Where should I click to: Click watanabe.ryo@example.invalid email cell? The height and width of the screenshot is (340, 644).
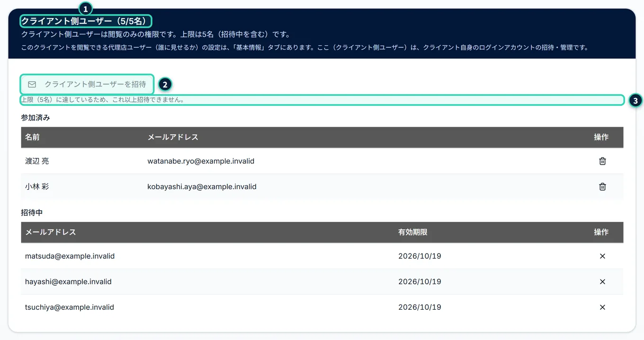pos(201,161)
